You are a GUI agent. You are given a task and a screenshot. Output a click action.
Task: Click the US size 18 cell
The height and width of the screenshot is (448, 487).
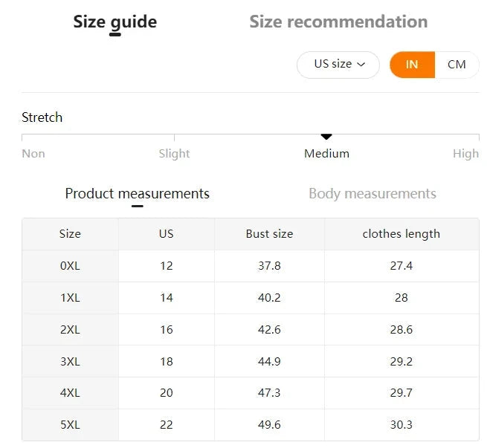point(166,362)
